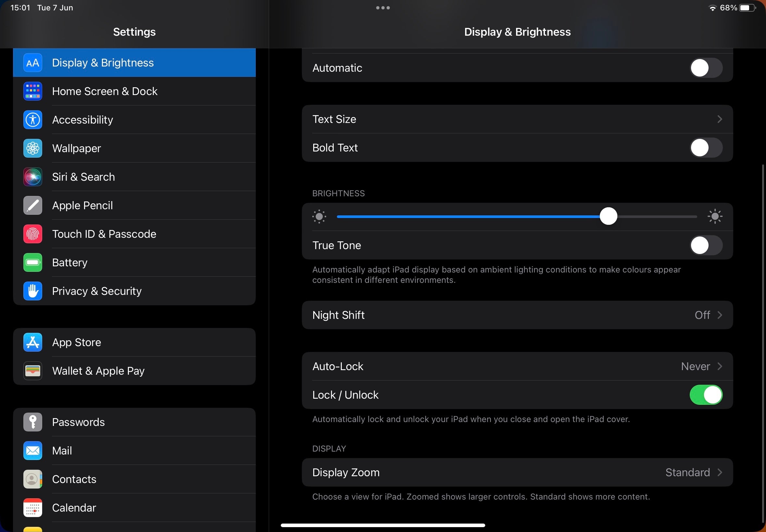
Task: Click the unfilled part of brightness track
Action: [657, 217]
